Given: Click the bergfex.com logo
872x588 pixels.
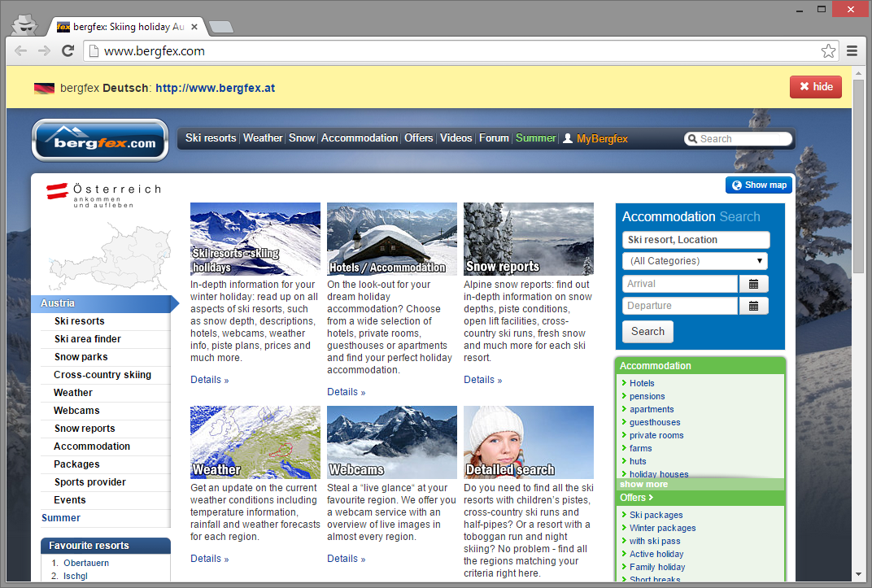Looking at the screenshot, I should (x=99, y=140).
